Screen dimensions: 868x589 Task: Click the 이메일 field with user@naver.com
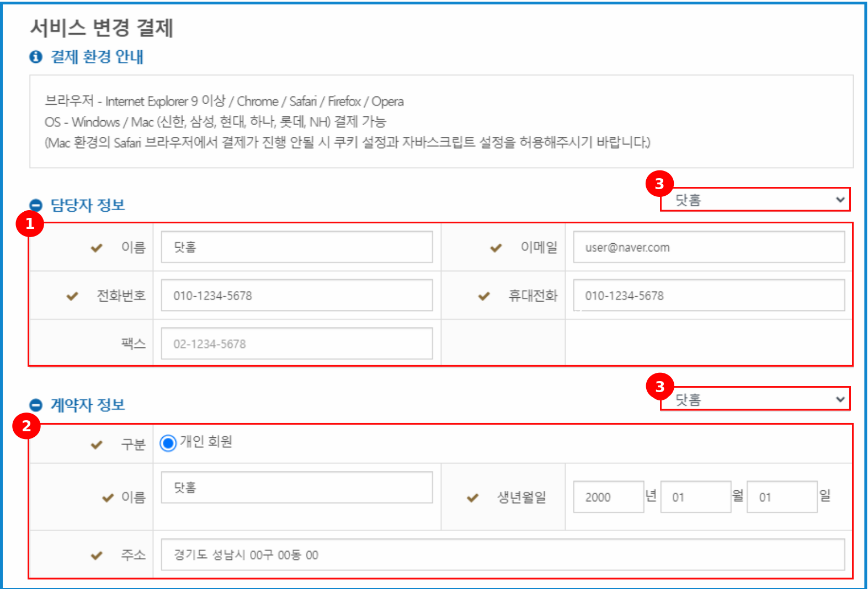[709, 247]
